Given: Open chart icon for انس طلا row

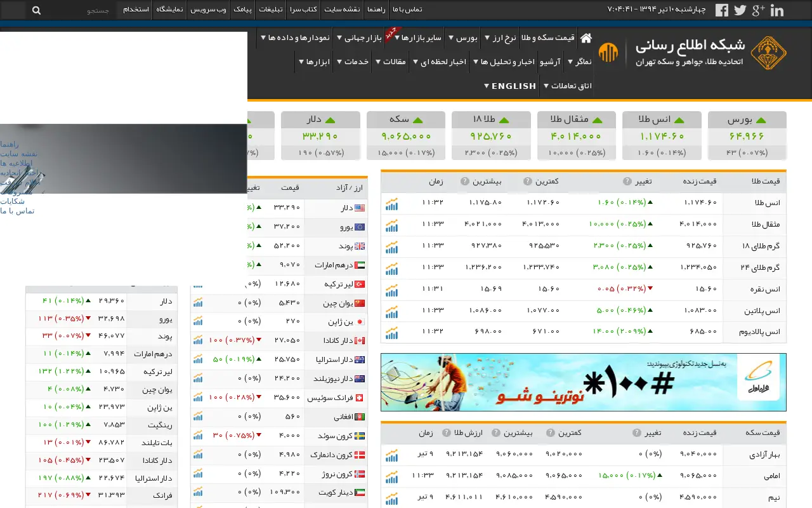Looking at the screenshot, I should pyautogui.click(x=392, y=204).
